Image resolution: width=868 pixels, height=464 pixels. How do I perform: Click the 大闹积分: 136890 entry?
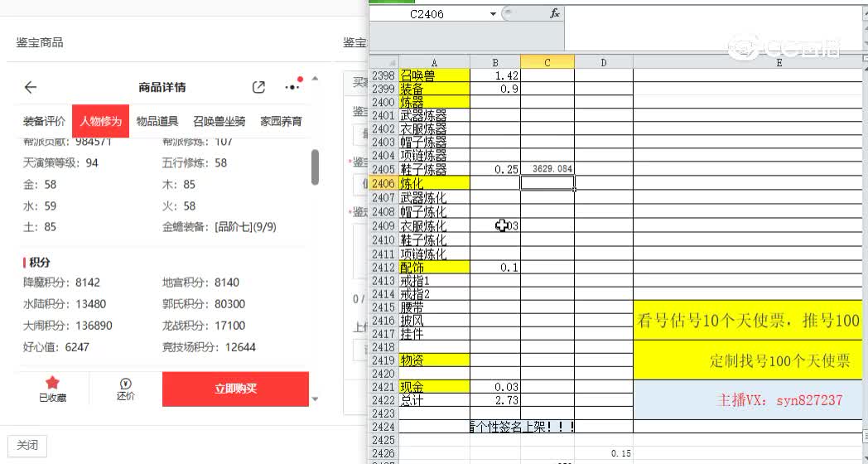pyautogui.click(x=68, y=326)
